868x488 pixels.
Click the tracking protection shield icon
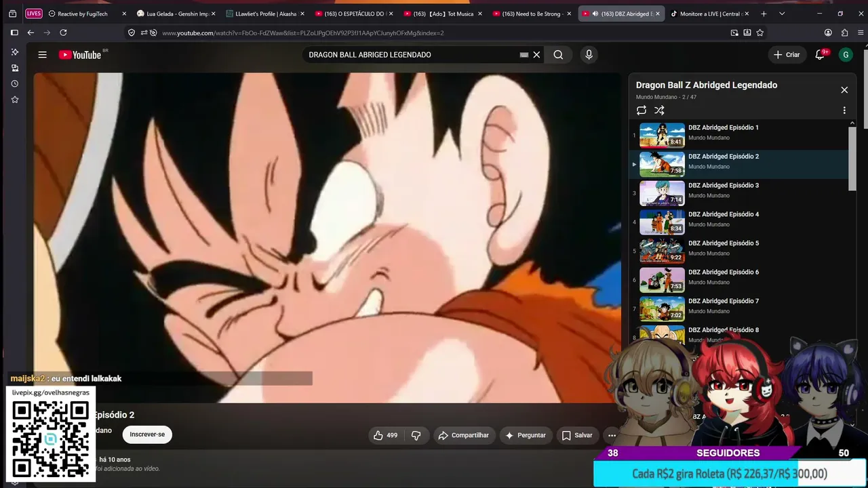tap(132, 33)
